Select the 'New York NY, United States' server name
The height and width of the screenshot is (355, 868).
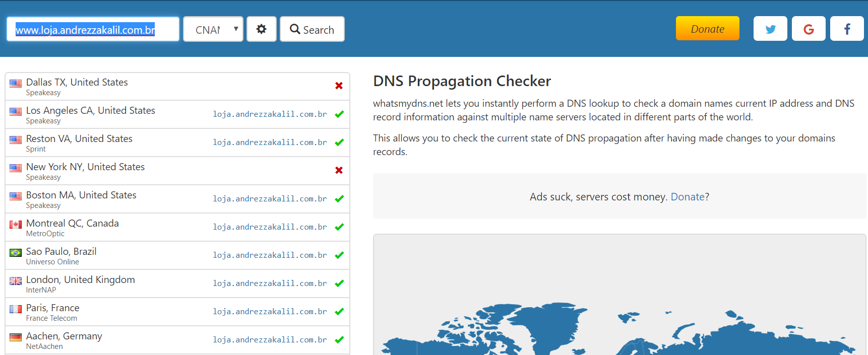pos(85,167)
